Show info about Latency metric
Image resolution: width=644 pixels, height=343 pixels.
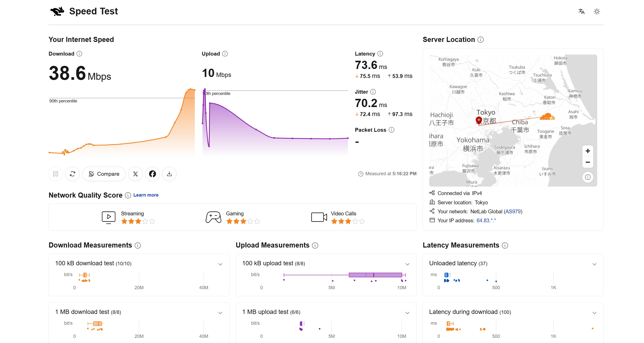coord(380,54)
